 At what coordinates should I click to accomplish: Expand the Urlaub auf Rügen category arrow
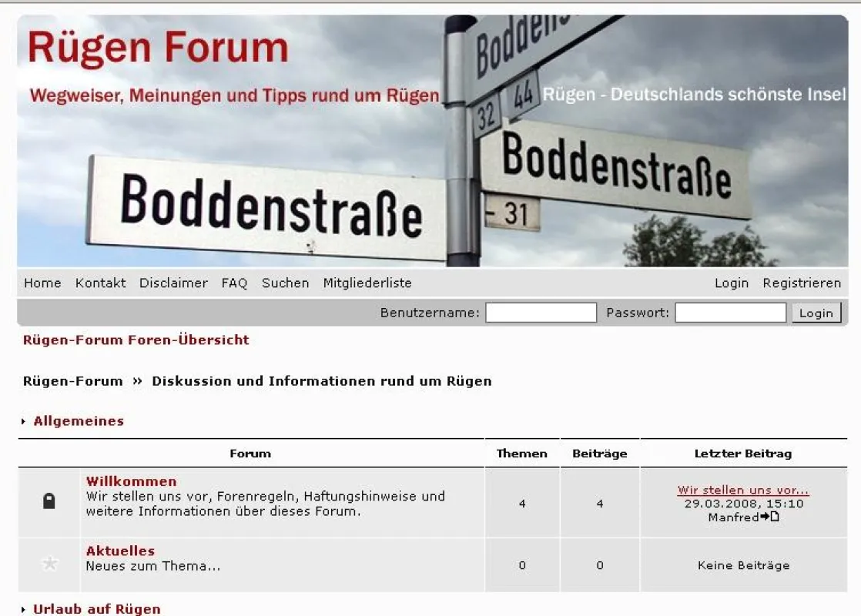point(23,609)
